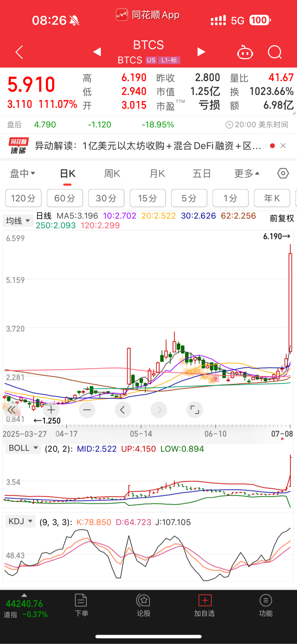Tap the 量比 value 41.67

(281, 77)
